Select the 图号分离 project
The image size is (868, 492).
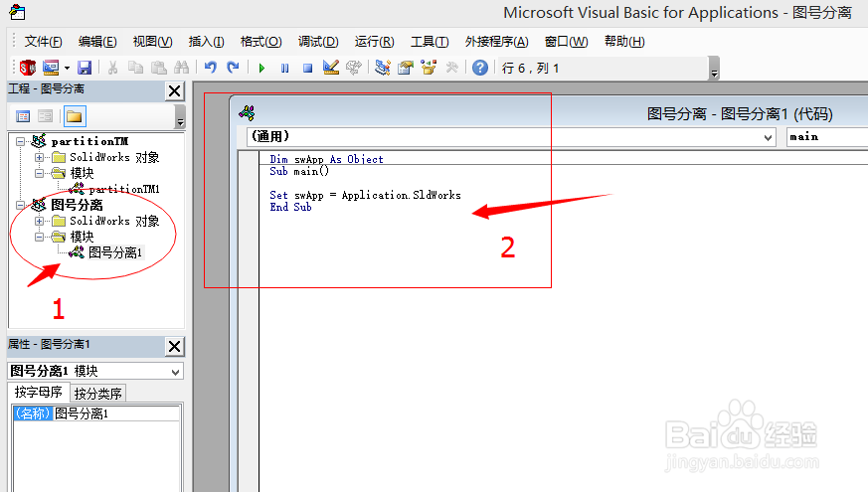[77, 206]
